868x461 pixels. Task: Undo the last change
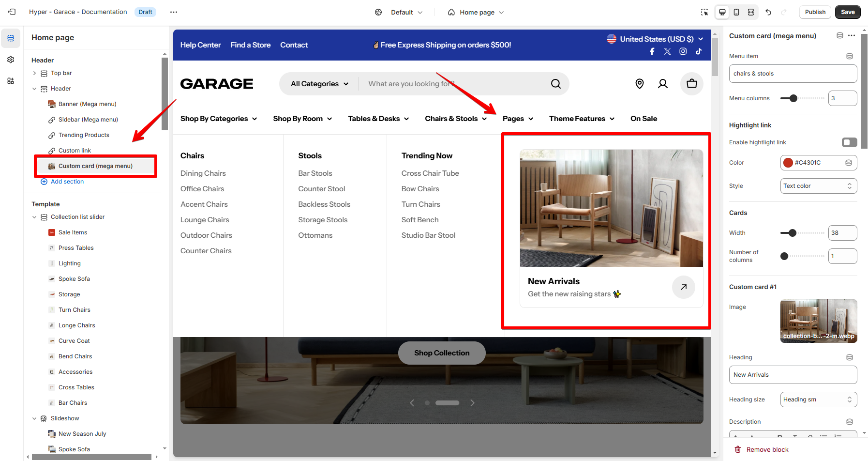point(768,12)
